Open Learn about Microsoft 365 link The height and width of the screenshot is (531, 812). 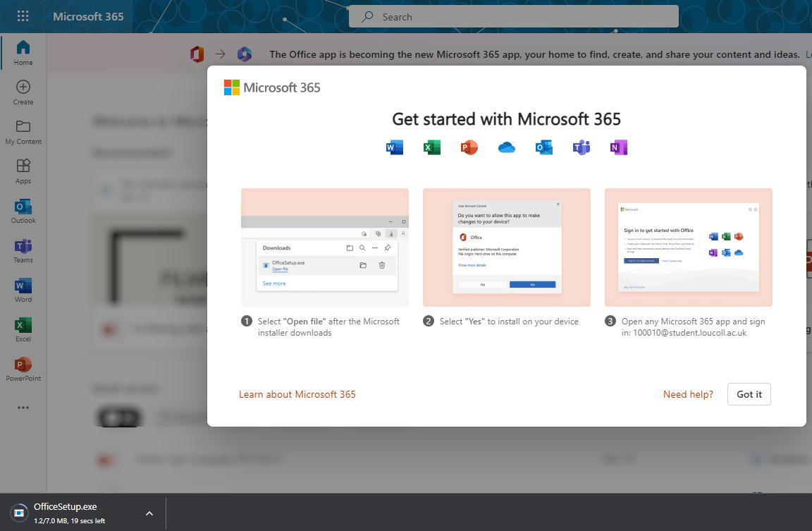coord(297,394)
